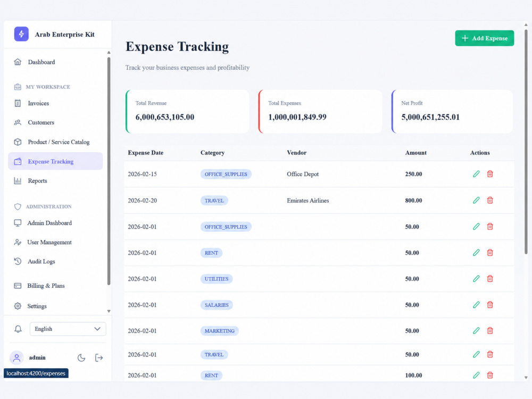Delete the MARKETING expense row
Viewport: 532px width, 399px height.
[x=490, y=330]
